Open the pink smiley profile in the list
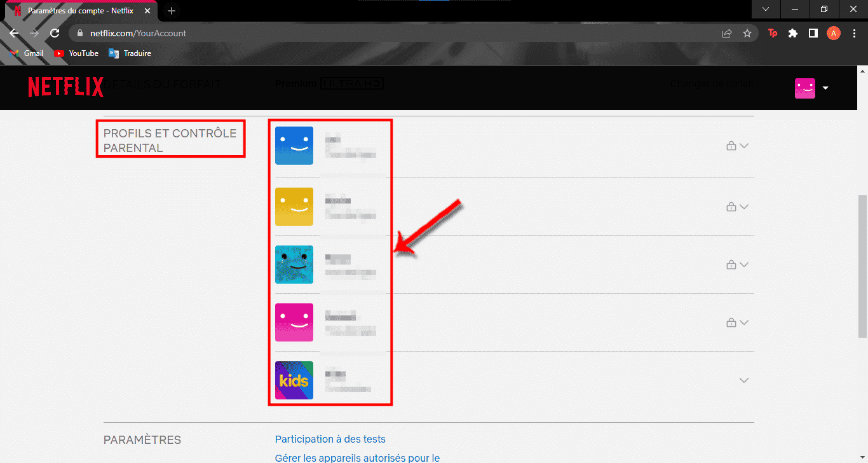This screenshot has width=868, height=463. coord(294,322)
